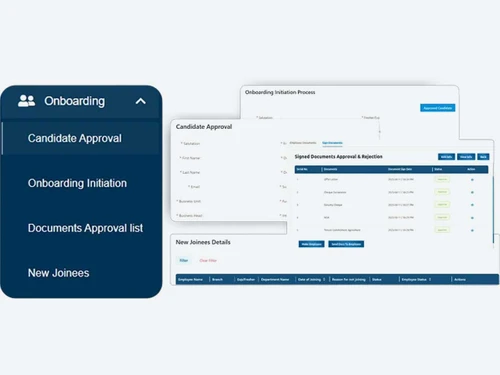Click the Filter button in New Joinees Details
This screenshot has height=375, width=500.
pyautogui.click(x=184, y=260)
